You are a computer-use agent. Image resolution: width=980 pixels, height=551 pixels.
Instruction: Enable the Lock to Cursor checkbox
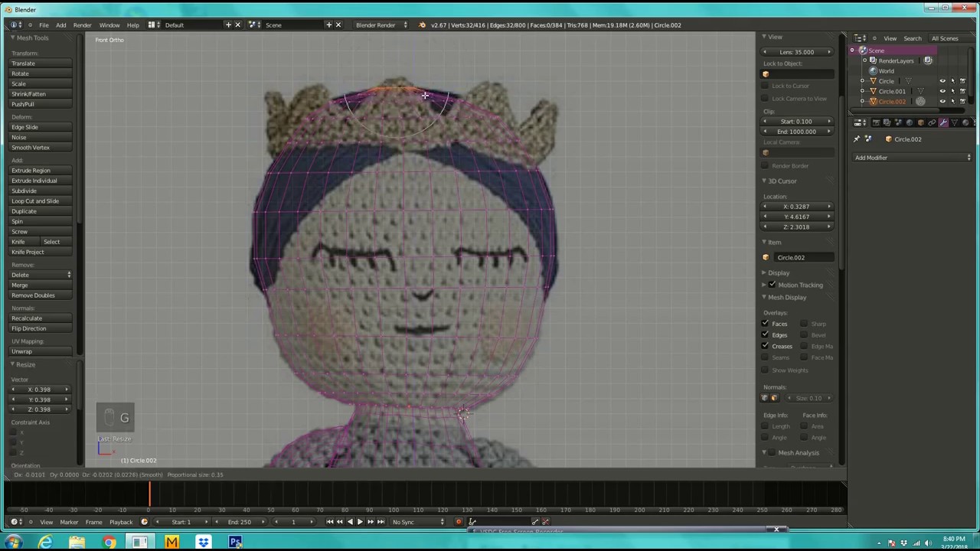click(x=765, y=86)
